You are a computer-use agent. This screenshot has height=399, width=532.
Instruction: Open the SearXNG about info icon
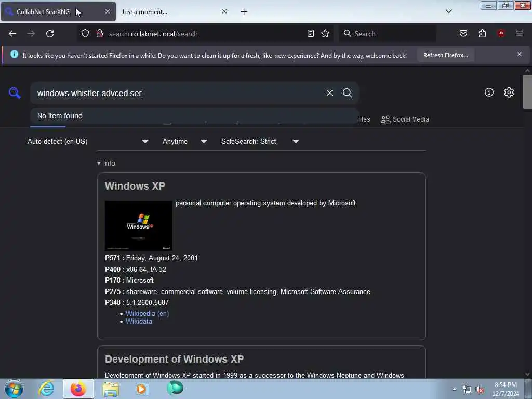pos(489,92)
